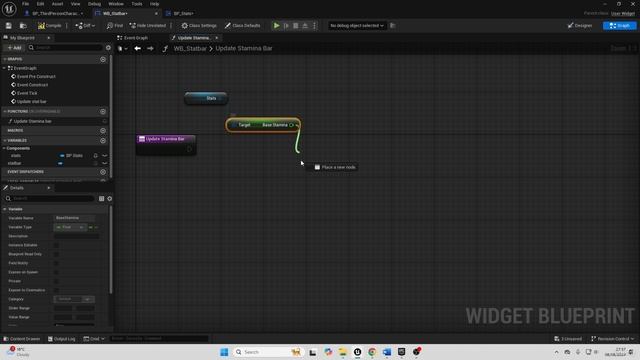
Task: Add a new macro with plus icon
Action: tap(103, 131)
